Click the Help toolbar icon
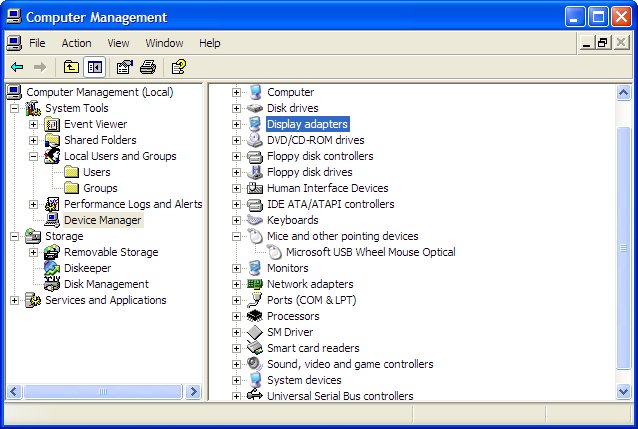 point(179,67)
